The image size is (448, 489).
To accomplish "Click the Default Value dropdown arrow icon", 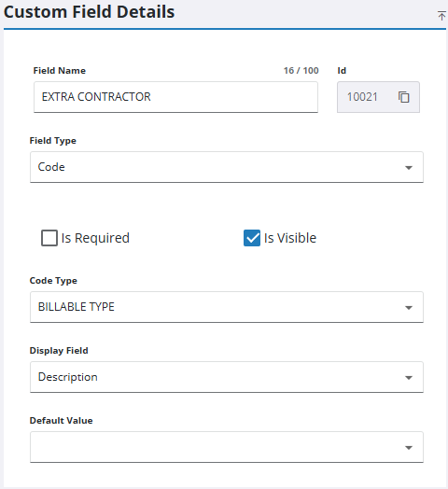I will 409,448.
